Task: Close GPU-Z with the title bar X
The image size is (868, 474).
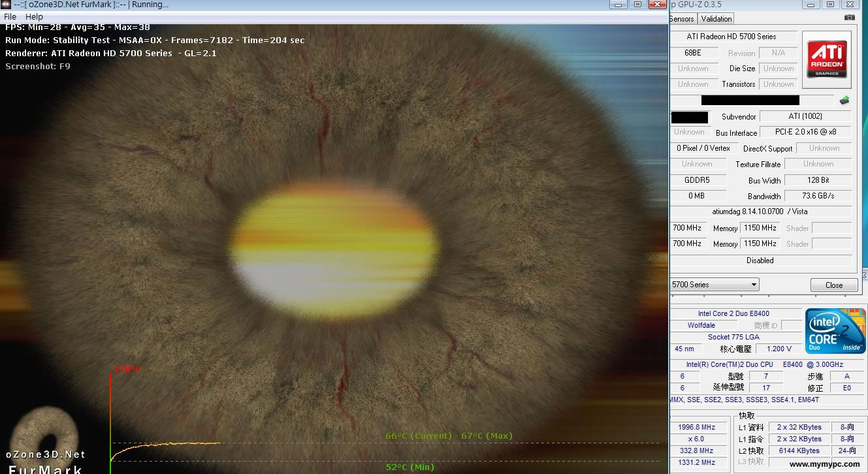Action: pyautogui.click(x=850, y=5)
